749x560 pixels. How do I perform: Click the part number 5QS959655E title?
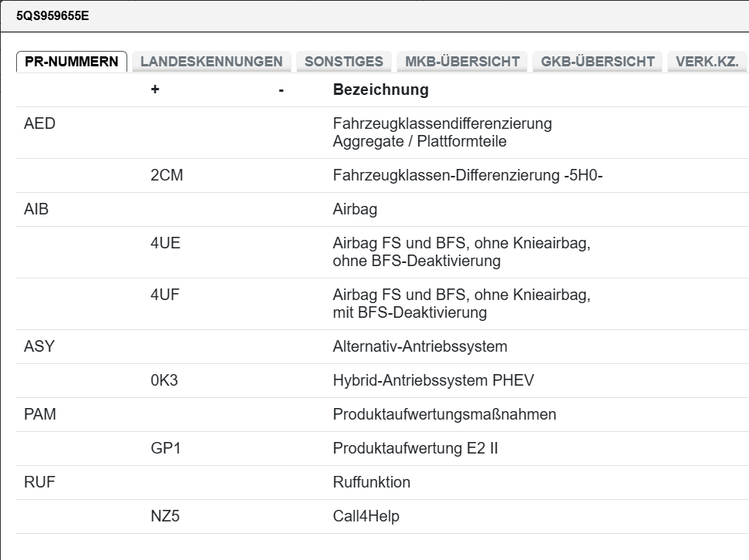tap(52, 15)
